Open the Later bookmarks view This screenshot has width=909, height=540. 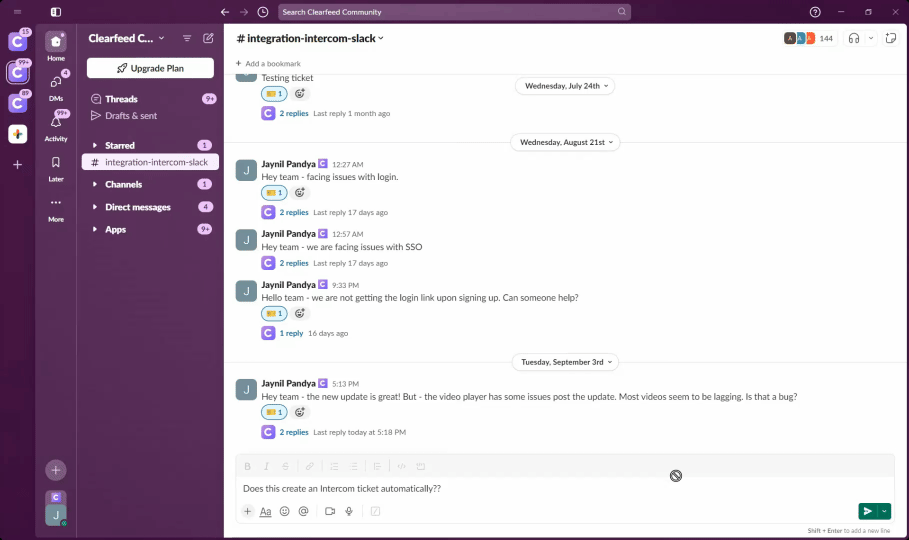[56, 164]
